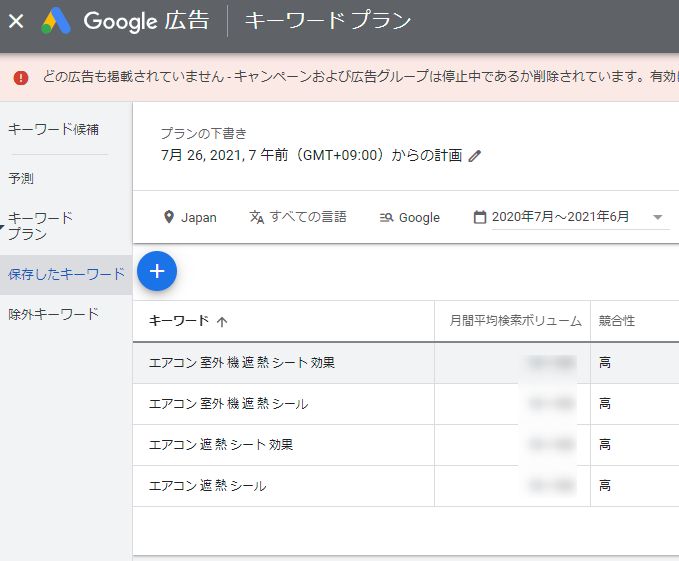Screen dimensions: 679x561
Task: Click the red alert icon in the warning banner
Action: point(21,78)
